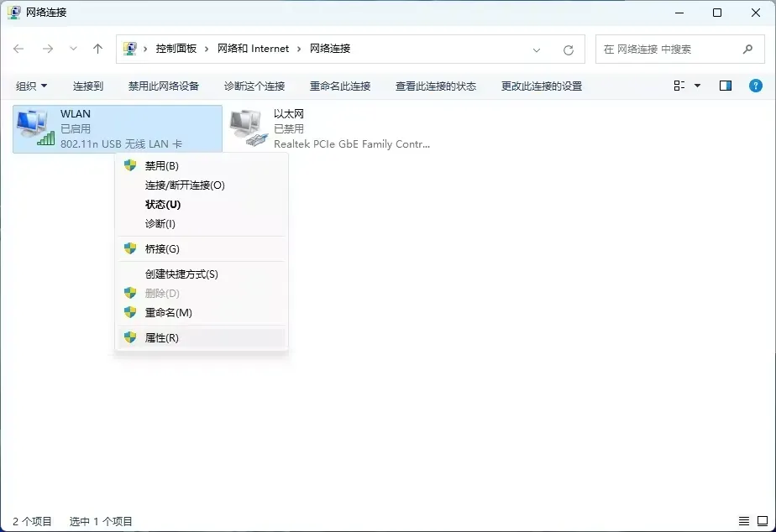The image size is (776, 532).
Task: Choose 状态(U) in the context menu
Action: (x=202, y=204)
